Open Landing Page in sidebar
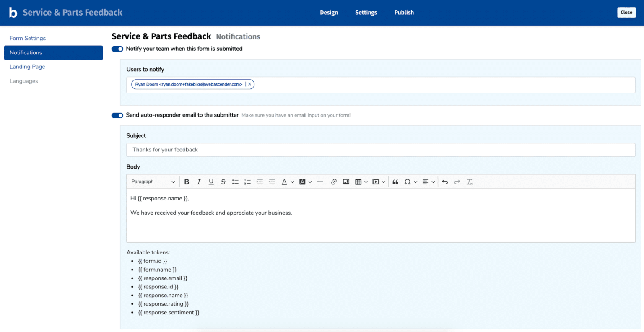The image size is (644, 332). coord(27,67)
